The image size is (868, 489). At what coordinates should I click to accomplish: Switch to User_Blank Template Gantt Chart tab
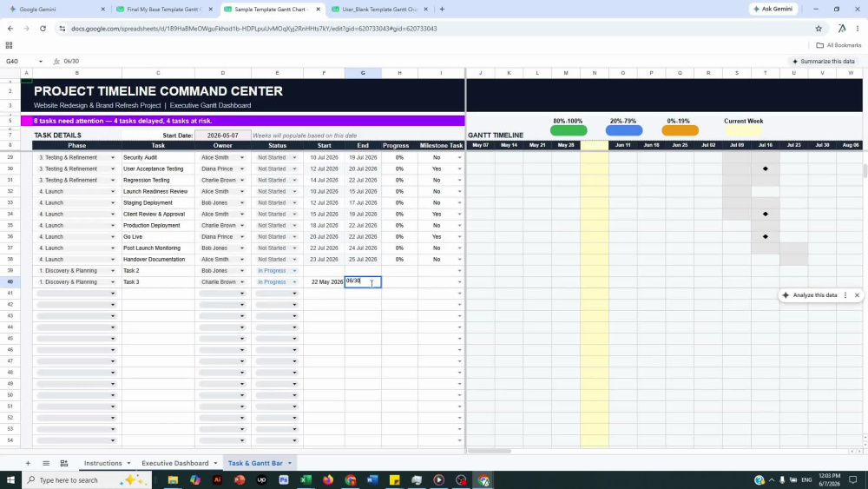tap(379, 9)
